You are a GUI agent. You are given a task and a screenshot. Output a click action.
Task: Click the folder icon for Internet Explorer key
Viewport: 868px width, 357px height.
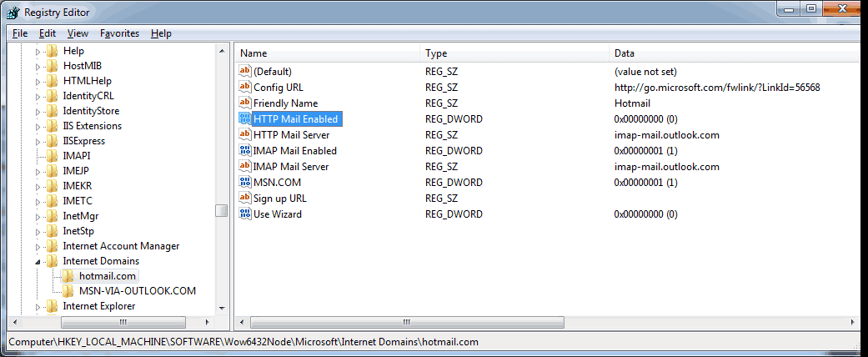pos(52,305)
